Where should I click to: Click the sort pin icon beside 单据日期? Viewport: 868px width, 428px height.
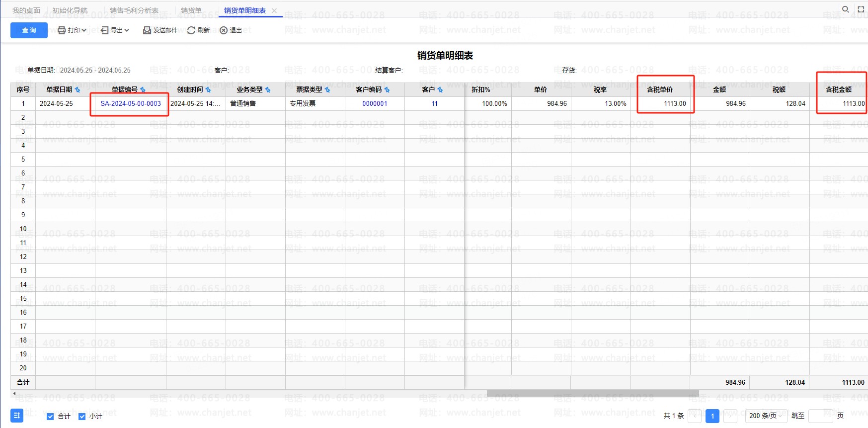pos(78,90)
